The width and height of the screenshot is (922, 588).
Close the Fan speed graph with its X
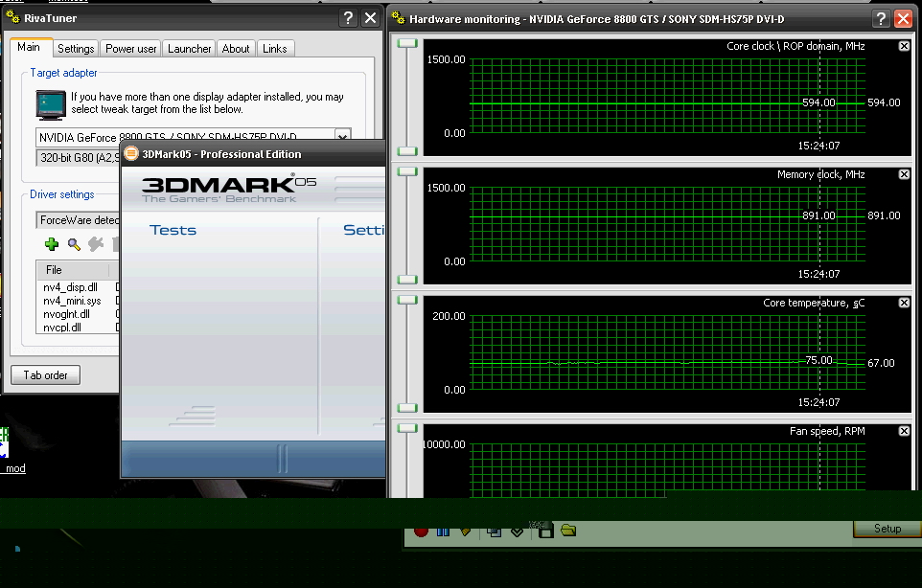(x=905, y=431)
